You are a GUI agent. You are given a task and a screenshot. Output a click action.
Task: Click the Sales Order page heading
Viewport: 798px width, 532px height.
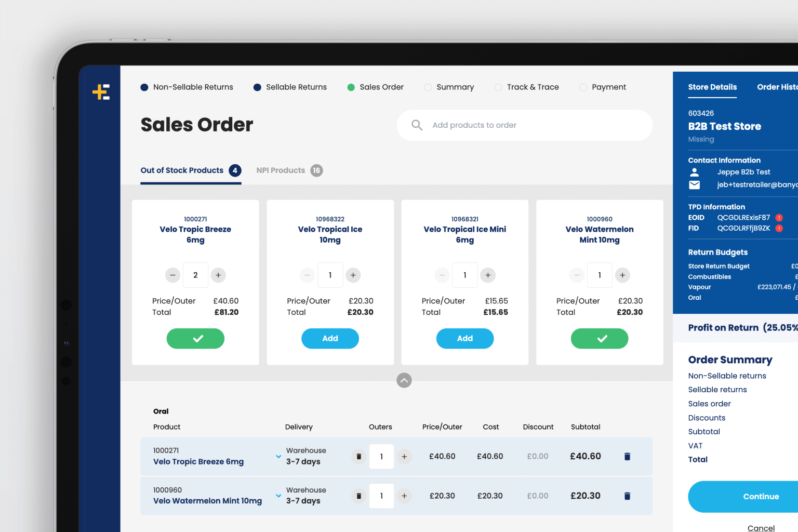pos(197,125)
